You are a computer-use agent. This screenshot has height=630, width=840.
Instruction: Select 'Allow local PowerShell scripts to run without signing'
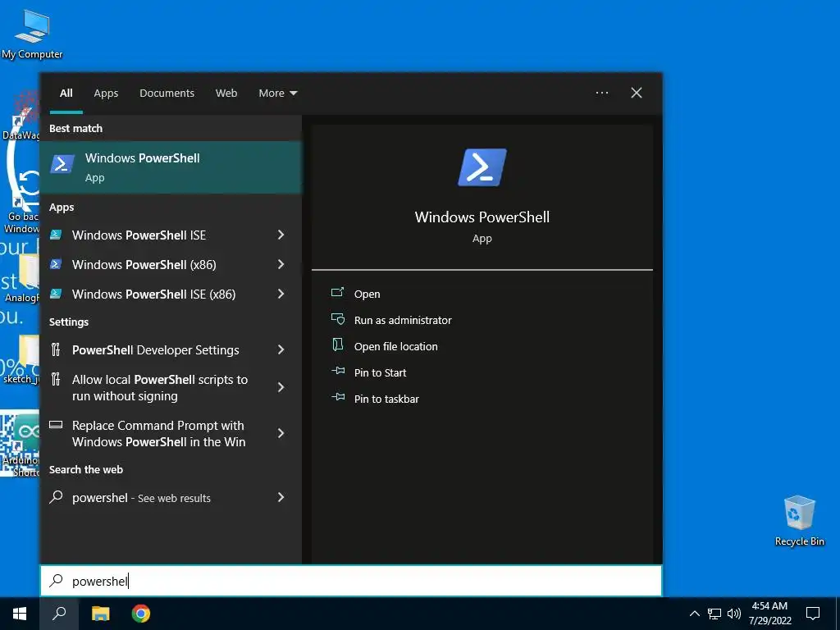(160, 388)
